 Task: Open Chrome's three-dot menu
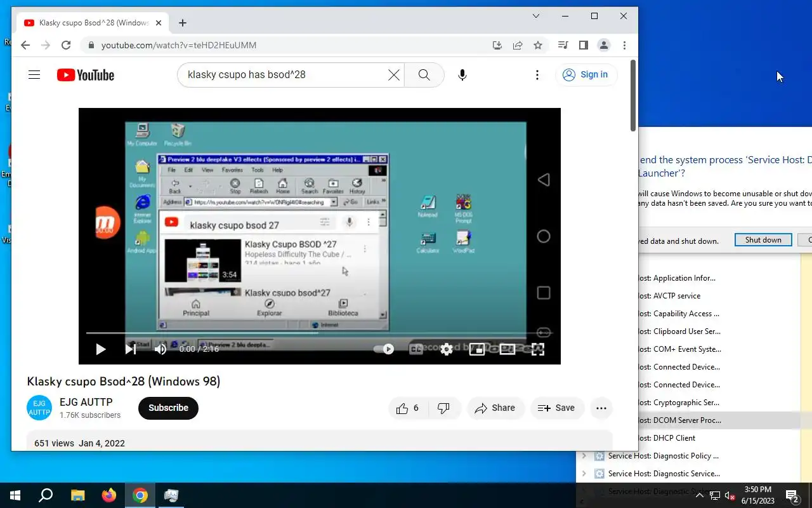tap(625, 45)
